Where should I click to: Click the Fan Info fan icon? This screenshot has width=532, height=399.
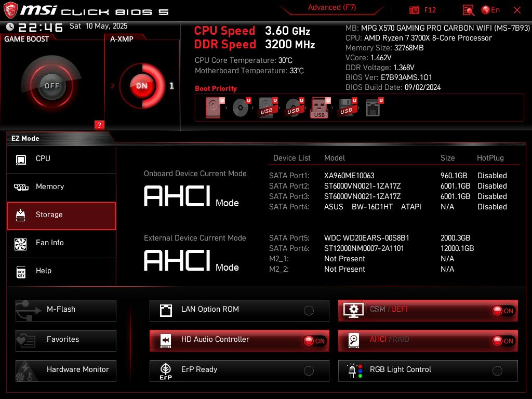[x=21, y=243]
